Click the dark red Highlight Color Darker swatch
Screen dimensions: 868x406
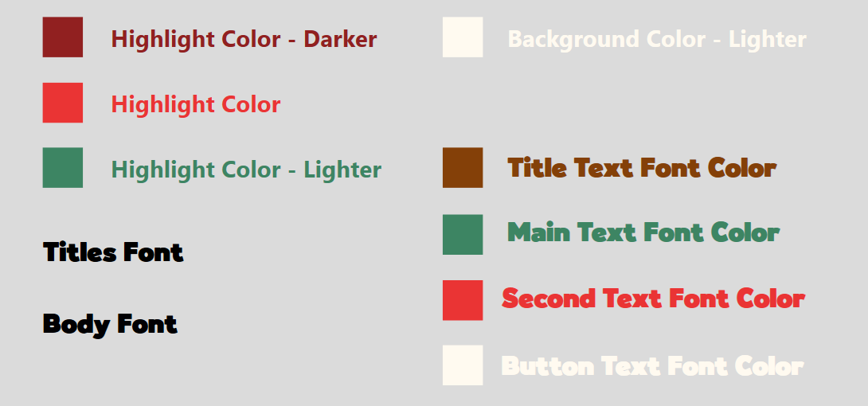63,37
